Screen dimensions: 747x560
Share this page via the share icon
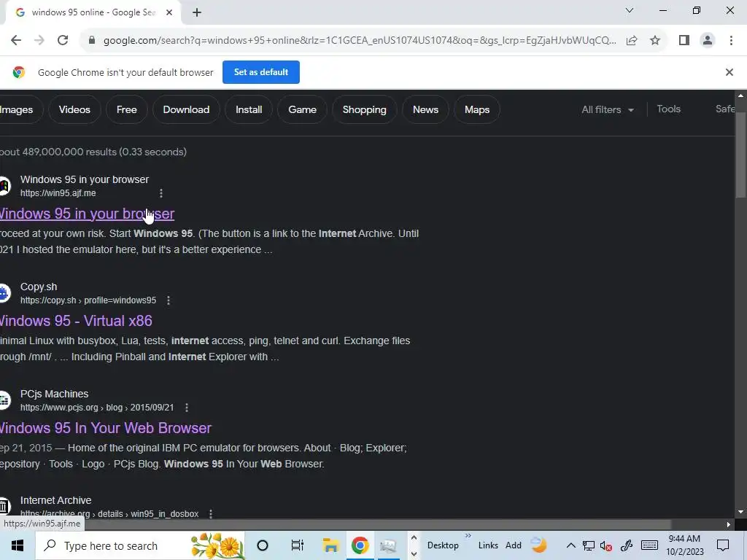(632, 41)
